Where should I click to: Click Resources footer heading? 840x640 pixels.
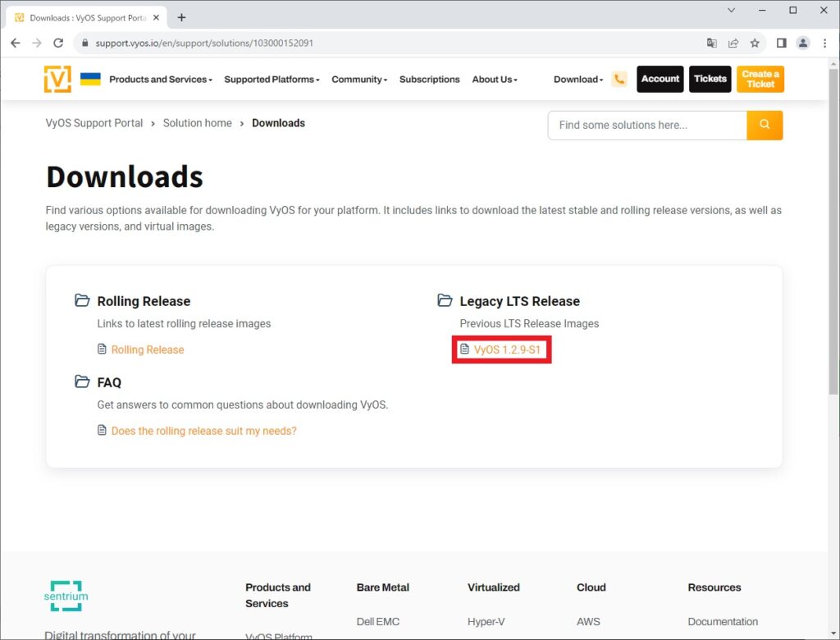click(x=714, y=587)
